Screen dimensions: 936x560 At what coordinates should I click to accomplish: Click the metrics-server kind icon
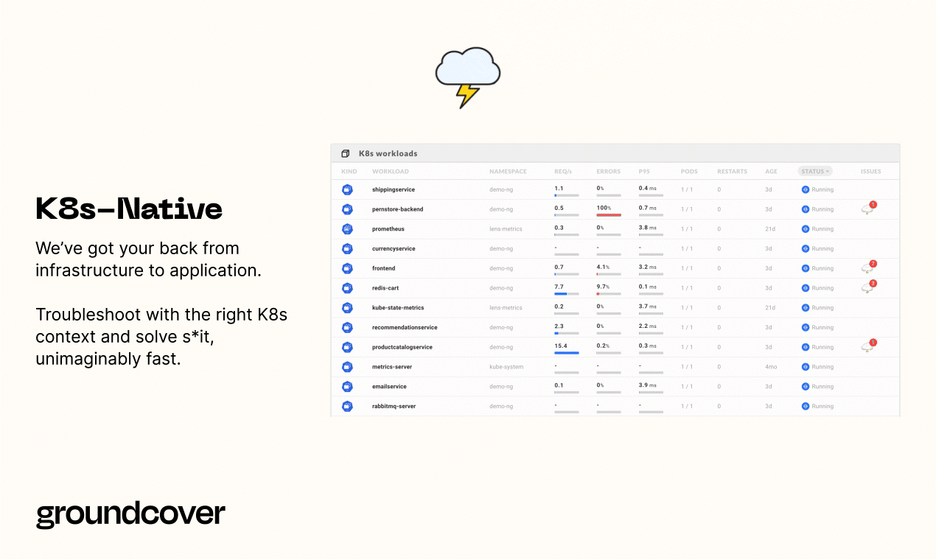pos(347,366)
